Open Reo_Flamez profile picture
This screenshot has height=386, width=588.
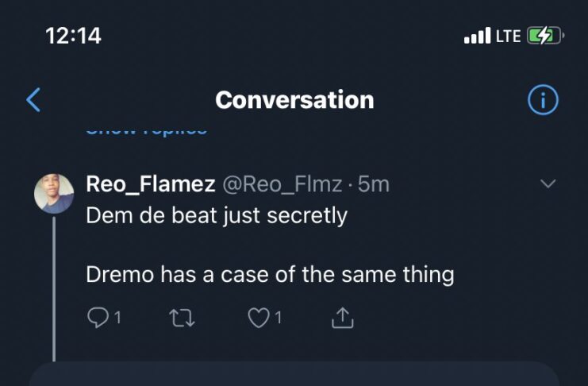pos(55,194)
